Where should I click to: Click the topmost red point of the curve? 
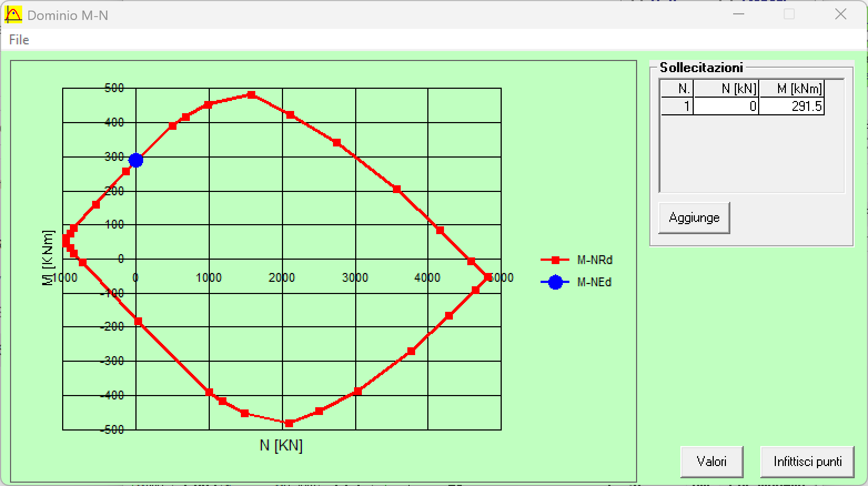[x=251, y=95]
